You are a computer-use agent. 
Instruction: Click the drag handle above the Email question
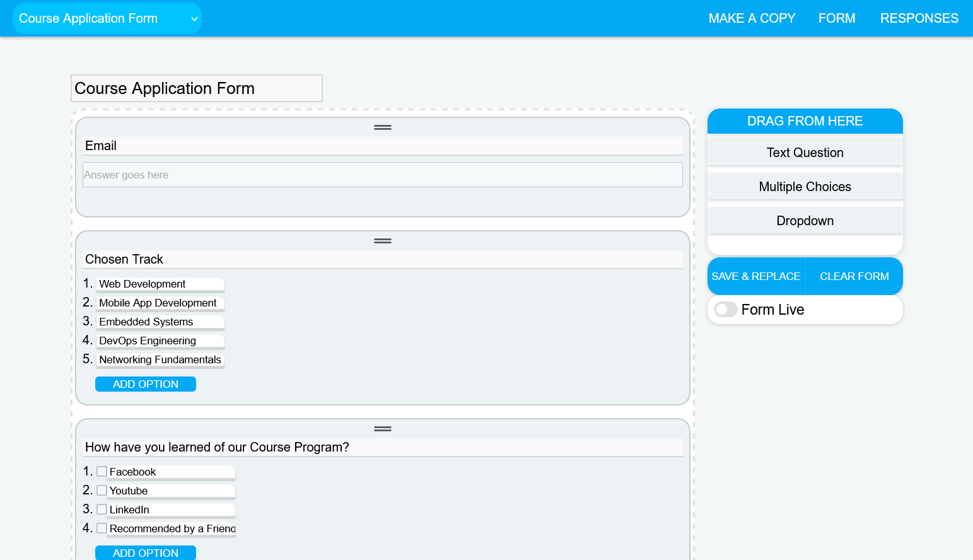[x=383, y=127]
